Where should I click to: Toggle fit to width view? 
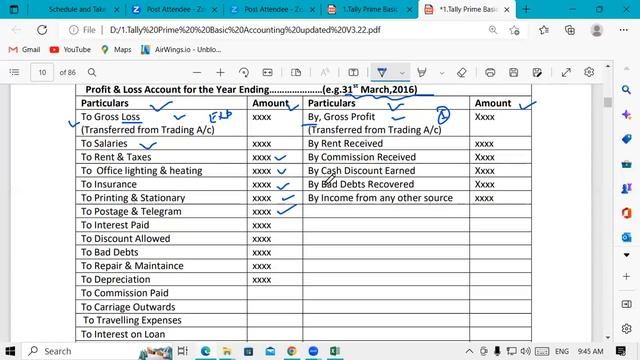[x=267, y=72]
